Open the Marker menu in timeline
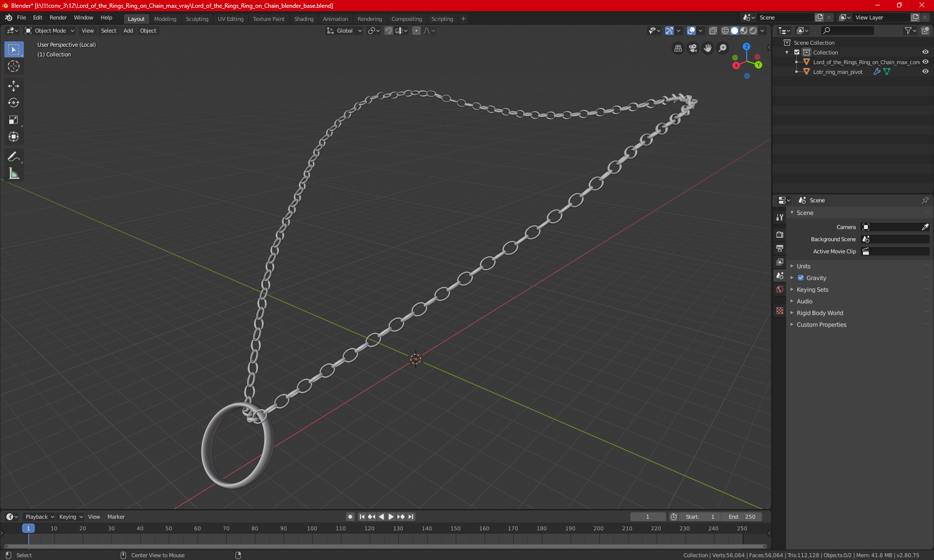The image size is (934, 560). click(x=116, y=517)
